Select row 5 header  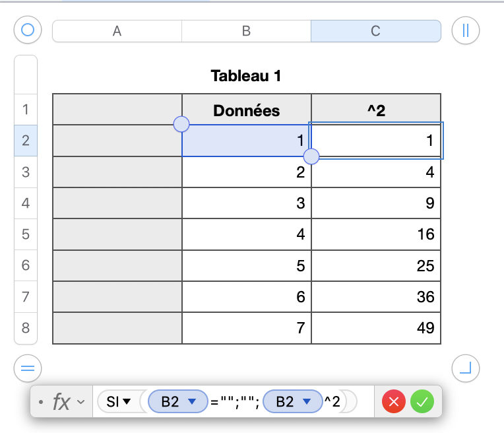26,234
